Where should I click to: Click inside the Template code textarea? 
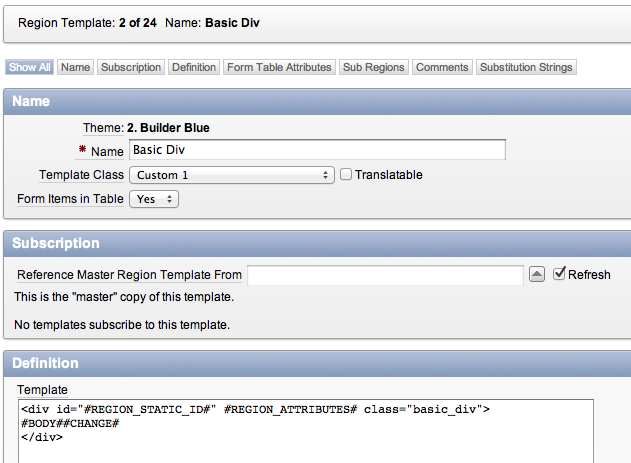click(x=306, y=431)
